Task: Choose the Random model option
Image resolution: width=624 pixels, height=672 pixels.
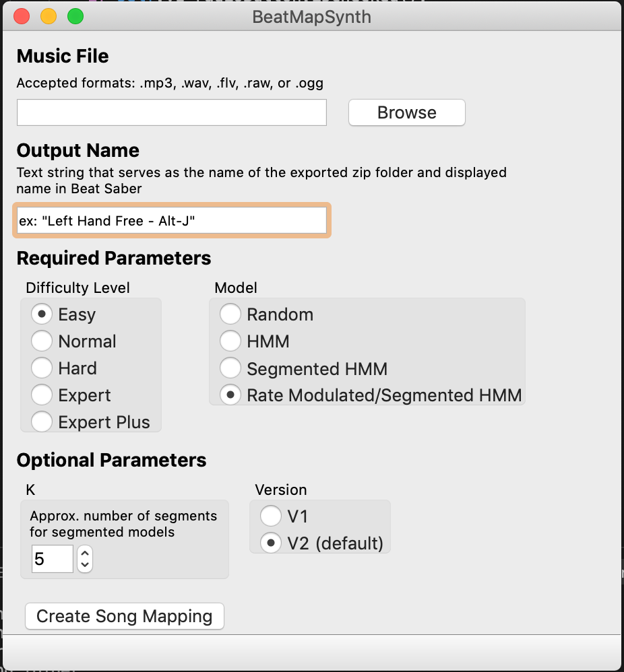Action: tap(230, 314)
